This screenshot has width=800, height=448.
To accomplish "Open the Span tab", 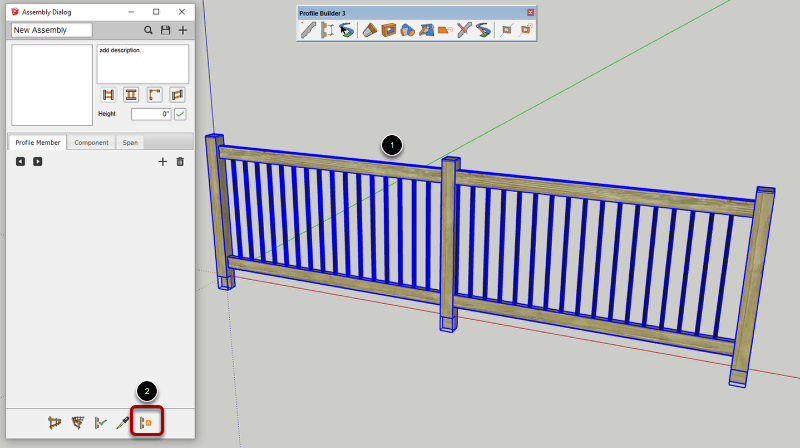I will (x=131, y=143).
